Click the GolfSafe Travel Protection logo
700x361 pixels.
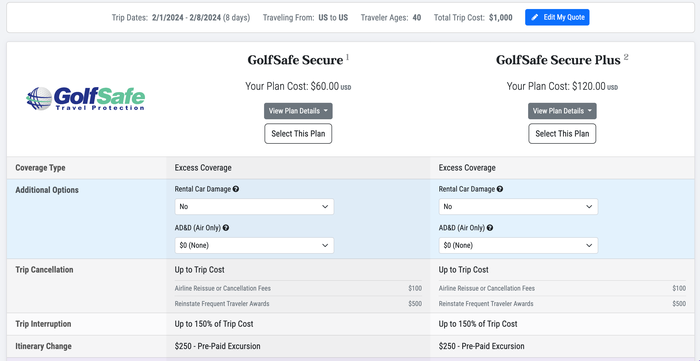86,99
